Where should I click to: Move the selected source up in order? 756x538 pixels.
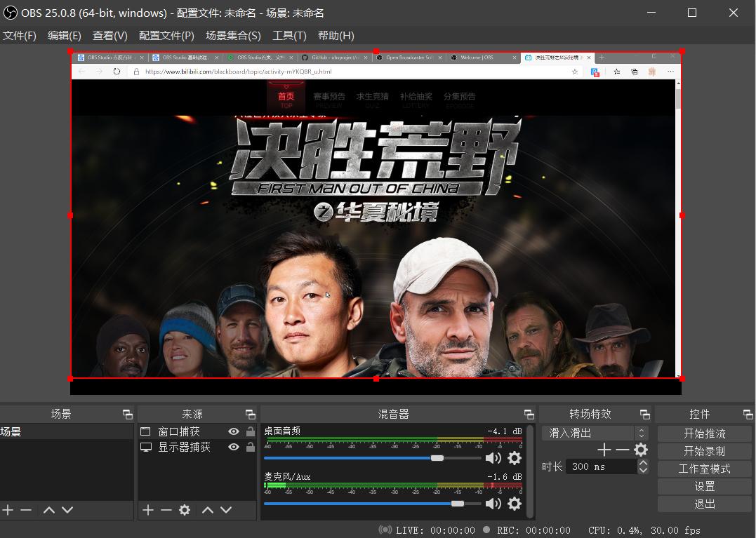tap(208, 510)
